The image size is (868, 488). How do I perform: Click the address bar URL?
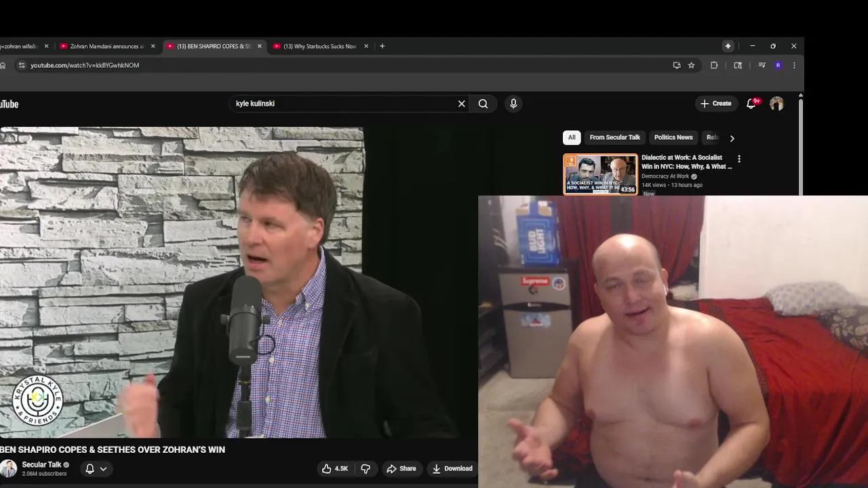click(85, 65)
